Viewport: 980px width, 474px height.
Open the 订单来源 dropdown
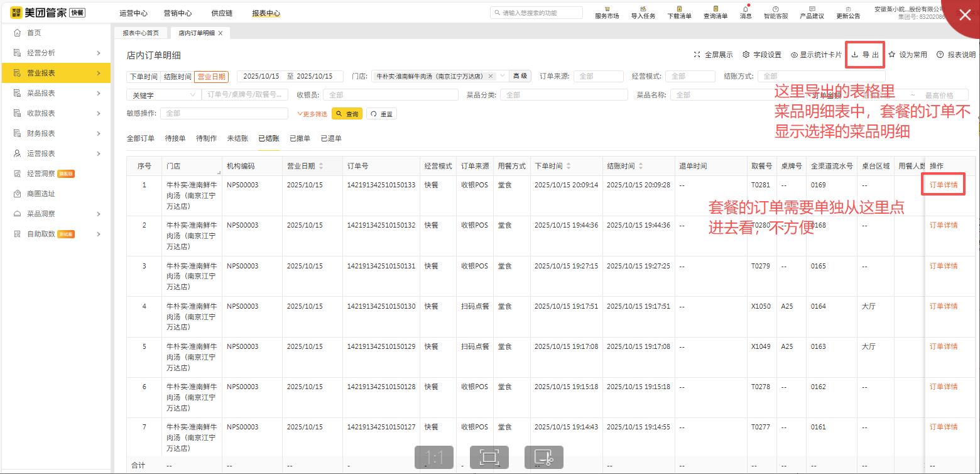click(x=597, y=75)
